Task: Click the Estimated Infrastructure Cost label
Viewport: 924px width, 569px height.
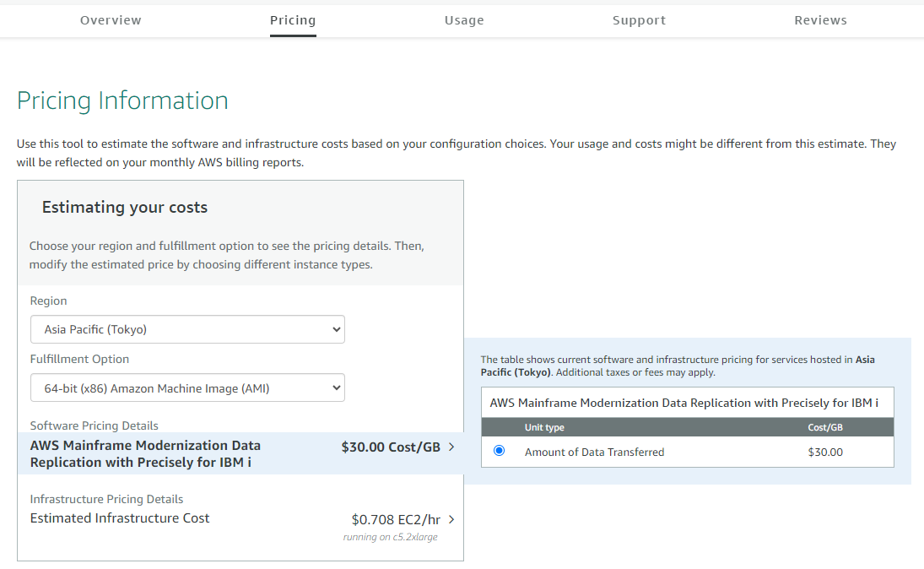Action: point(119,518)
